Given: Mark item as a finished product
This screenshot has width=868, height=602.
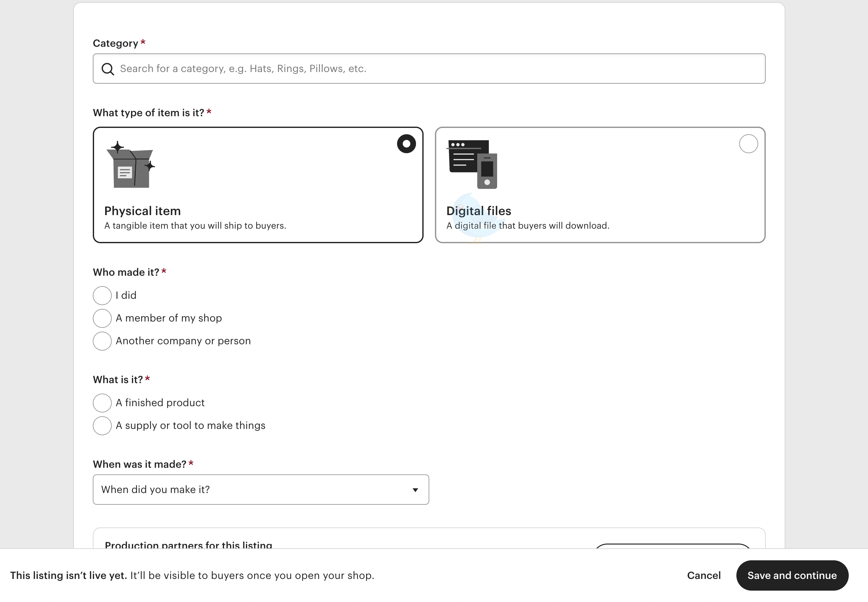Looking at the screenshot, I should tap(102, 403).
